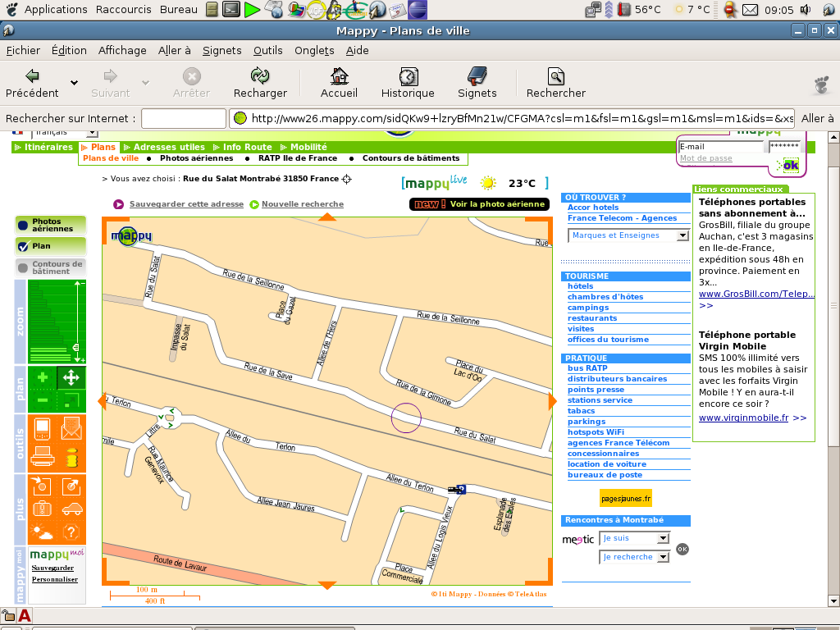
Task: Click the pagesjaunes.fr button
Action: (626, 498)
